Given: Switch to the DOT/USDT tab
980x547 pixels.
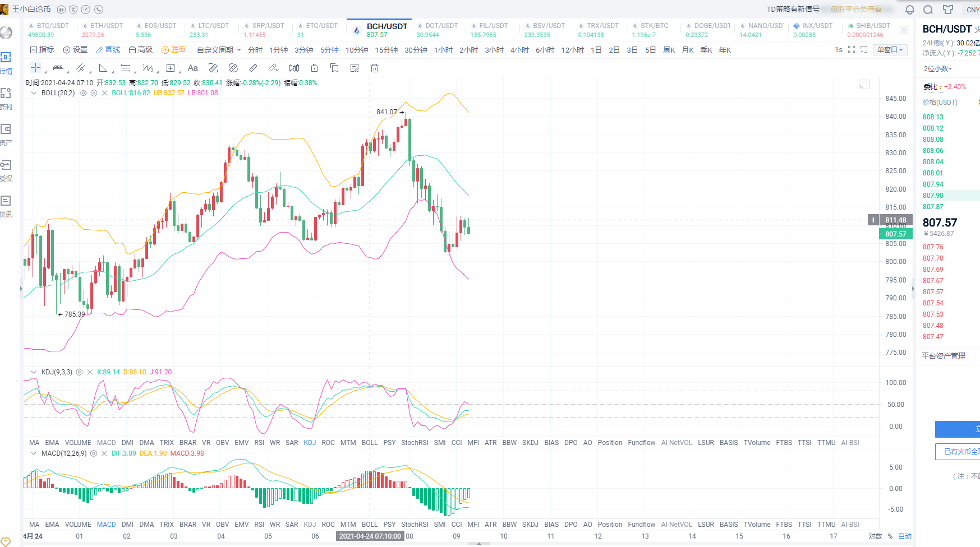Looking at the screenshot, I should pyautogui.click(x=438, y=30).
